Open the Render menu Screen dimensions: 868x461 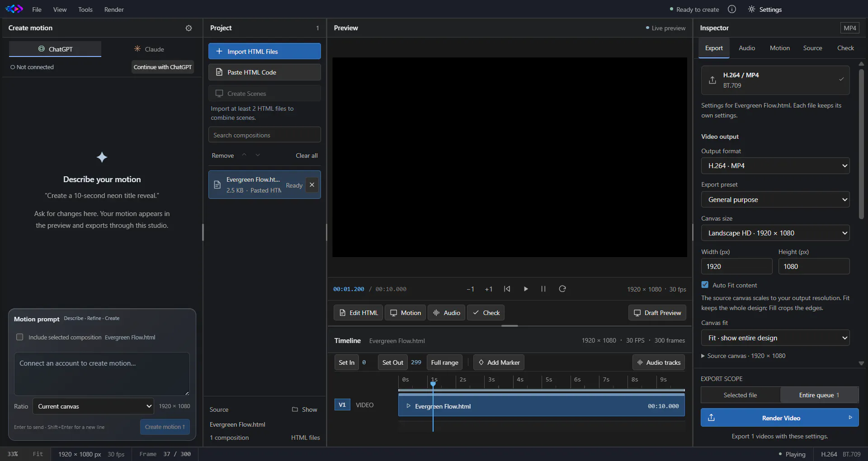pyautogui.click(x=114, y=9)
